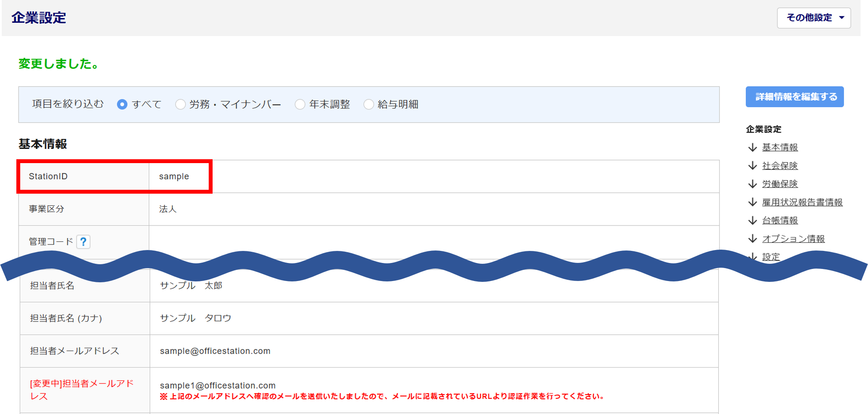Image resolution: width=868 pixels, height=414 pixels.
Task: Open the 管理コード help question mark icon
Action: [83, 242]
